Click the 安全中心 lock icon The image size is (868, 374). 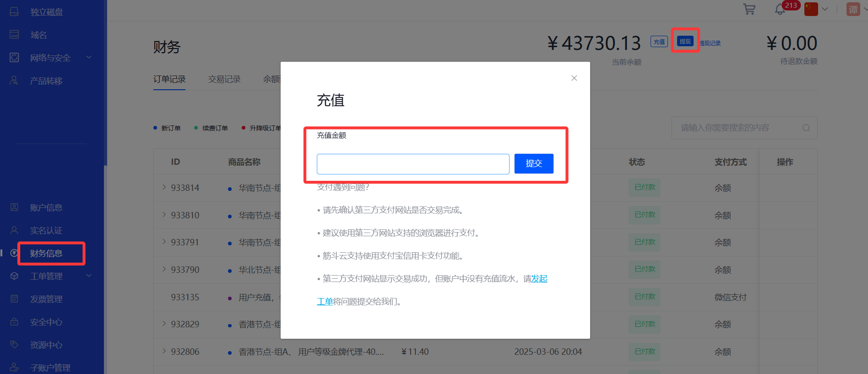pos(14,321)
